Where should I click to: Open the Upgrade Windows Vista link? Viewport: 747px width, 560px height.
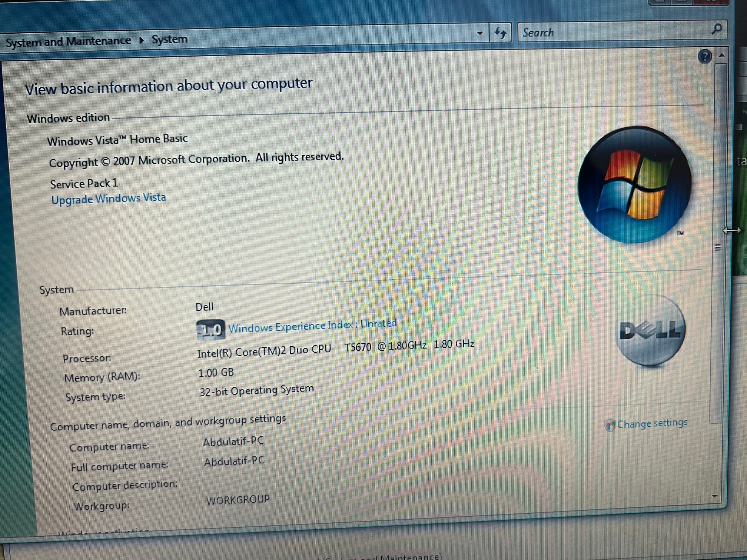coord(109,199)
